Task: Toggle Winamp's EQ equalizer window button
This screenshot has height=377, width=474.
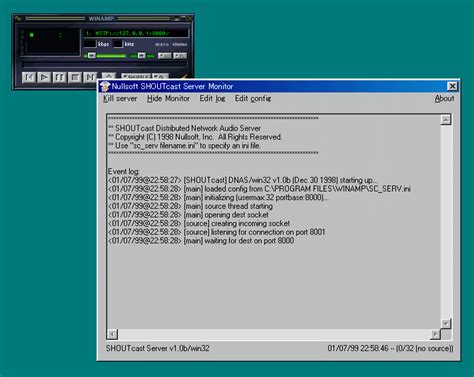Action: [x=165, y=56]
